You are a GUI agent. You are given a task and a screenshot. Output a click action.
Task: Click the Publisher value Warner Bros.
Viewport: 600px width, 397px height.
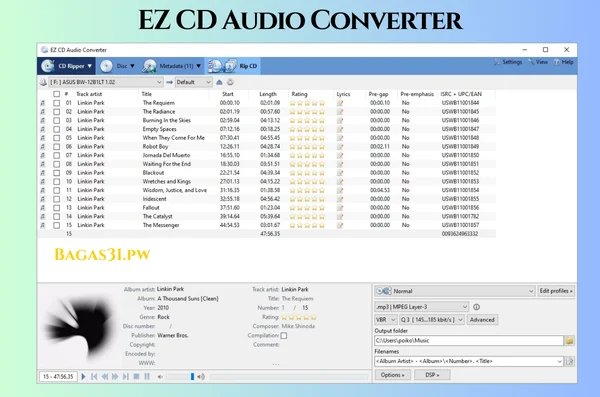[x=173, y=335]
